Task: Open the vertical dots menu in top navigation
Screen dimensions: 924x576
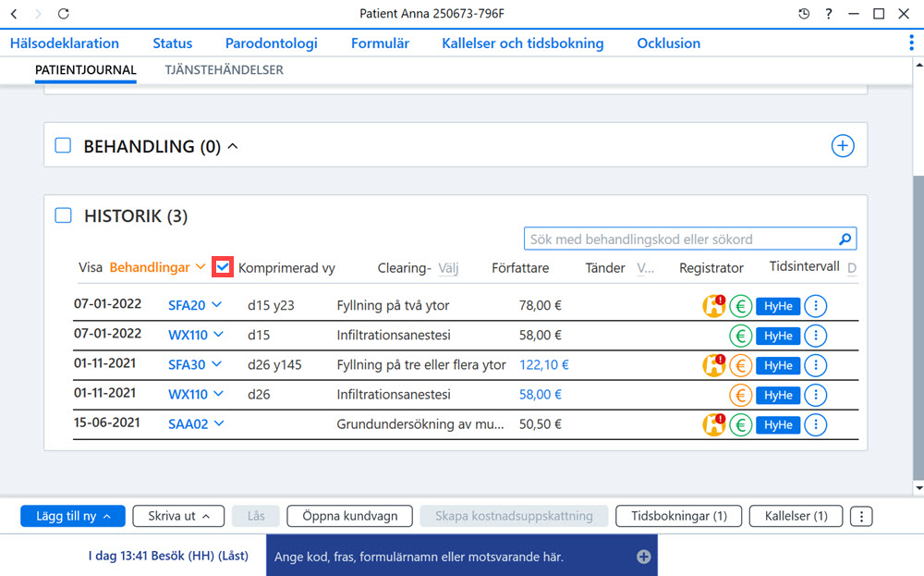Action: pyautogui.click(x=911, y=43)
